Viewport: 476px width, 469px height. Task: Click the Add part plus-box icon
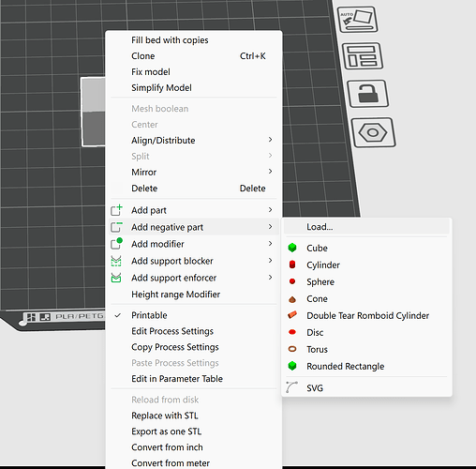pos(116,210)
